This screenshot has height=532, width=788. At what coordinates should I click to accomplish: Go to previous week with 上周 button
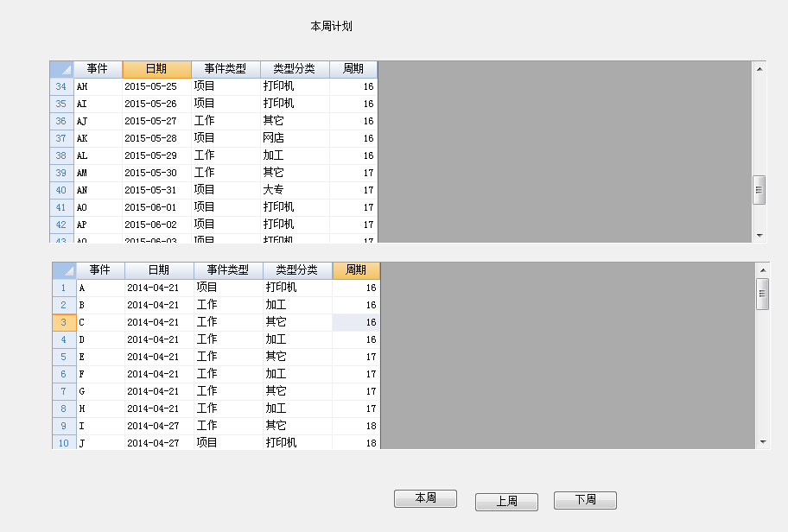pyautogui.click(x=506, y=502)
